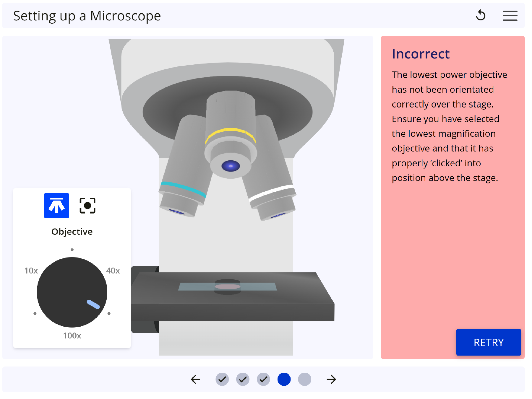Click the RETRY button
The height and width of the screenshot is (399, 532).
click(x=488, y=342)
